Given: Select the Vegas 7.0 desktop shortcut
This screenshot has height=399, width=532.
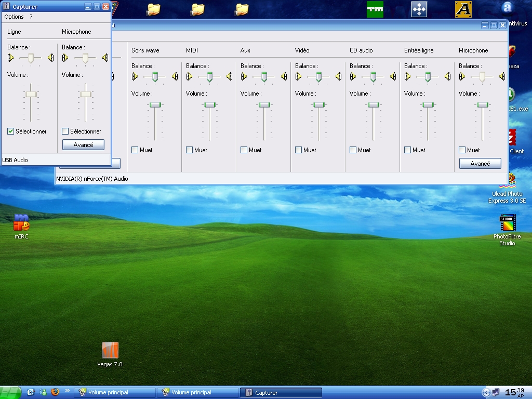Looking at the screenshot, I should tap(110, 354).
